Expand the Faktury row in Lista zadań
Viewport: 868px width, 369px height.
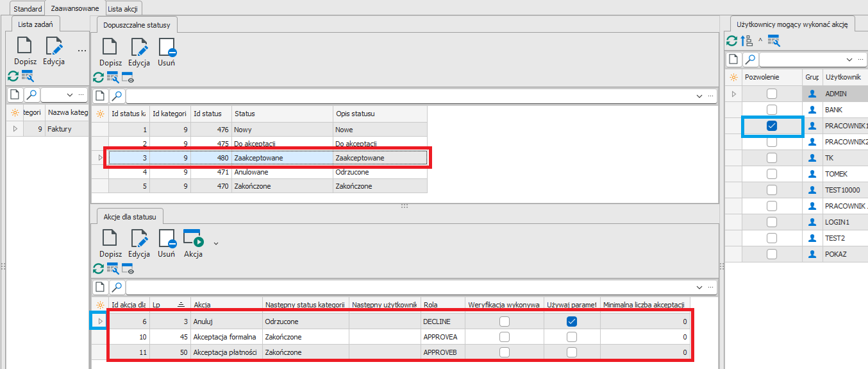pos(15,129)
